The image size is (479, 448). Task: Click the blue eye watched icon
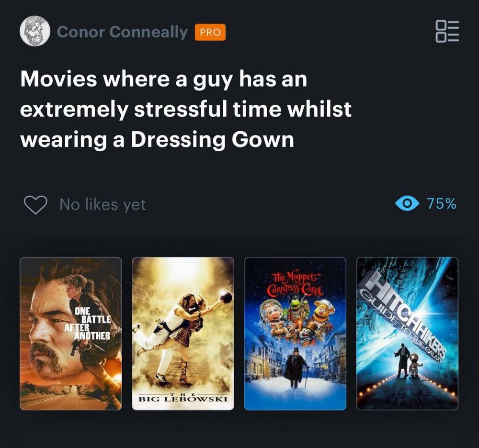407,203
